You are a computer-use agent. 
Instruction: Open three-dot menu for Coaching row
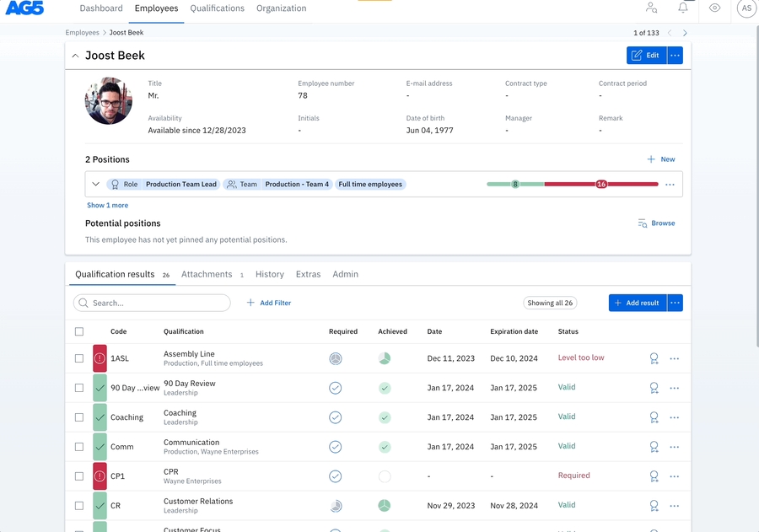(x=674, y=417)
